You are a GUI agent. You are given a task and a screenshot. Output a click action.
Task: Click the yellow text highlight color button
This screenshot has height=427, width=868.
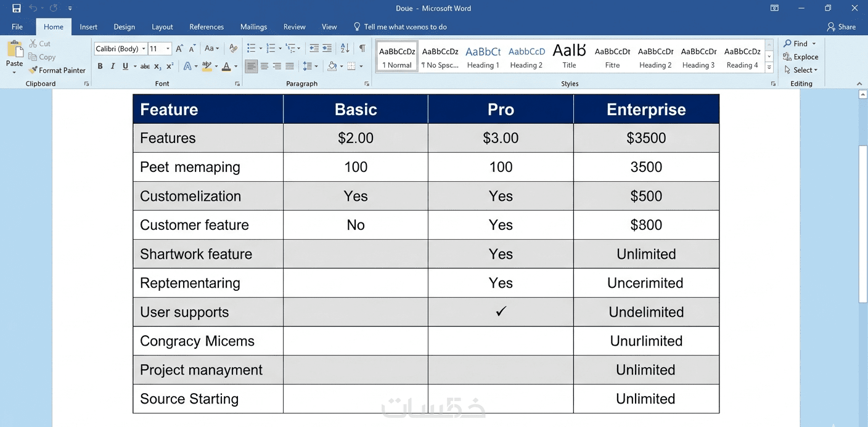pyautogui.click(x=207, y=67)
